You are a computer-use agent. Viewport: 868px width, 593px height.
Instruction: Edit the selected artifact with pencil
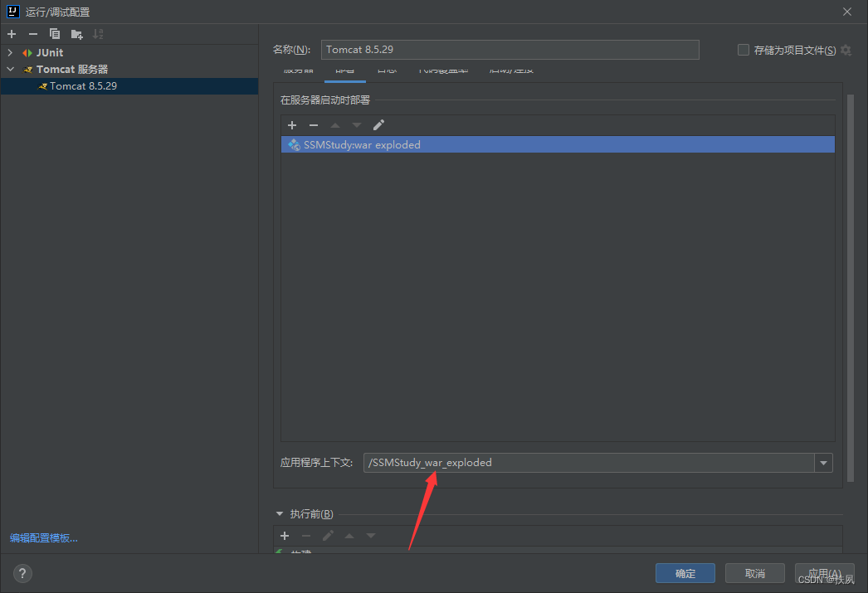tap(378, 125)
